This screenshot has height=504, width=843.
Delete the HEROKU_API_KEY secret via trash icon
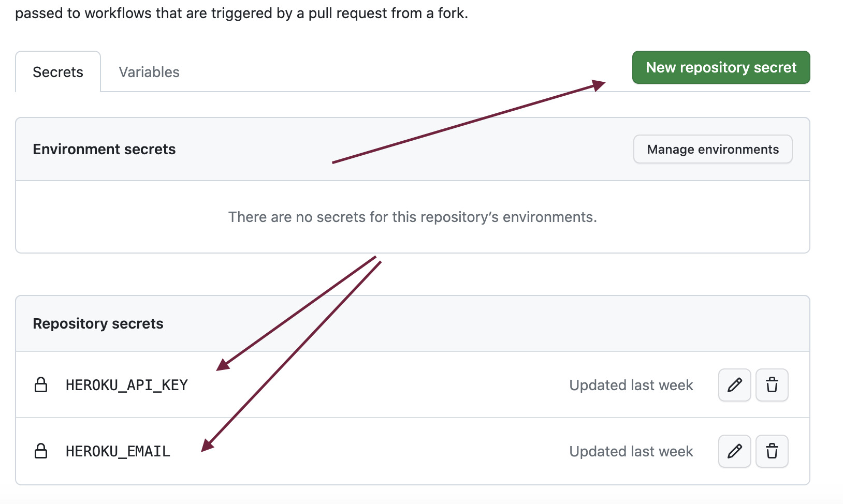click(x=772, y=385)
